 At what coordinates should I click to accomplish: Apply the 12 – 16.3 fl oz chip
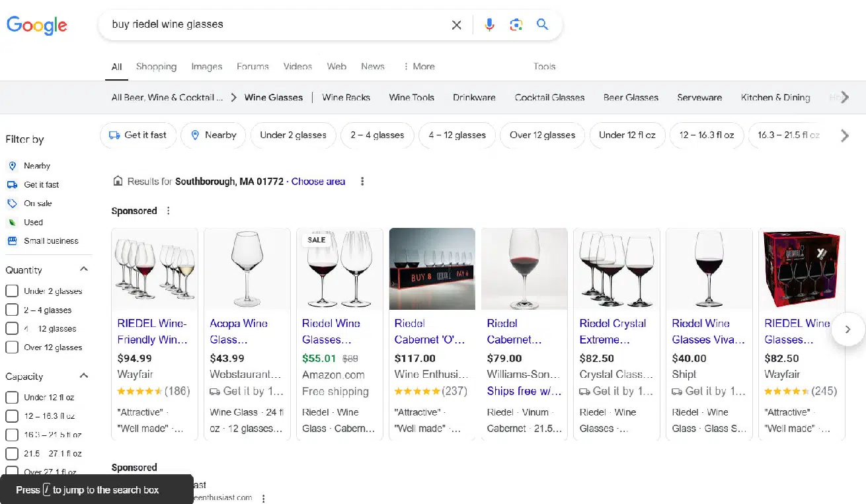706,135
